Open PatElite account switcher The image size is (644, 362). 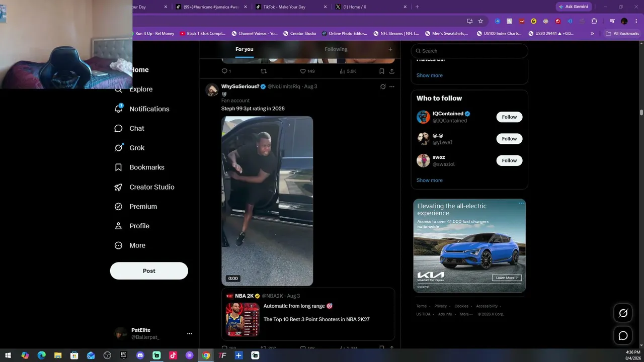pyautogui.click(x=153, y=333)
